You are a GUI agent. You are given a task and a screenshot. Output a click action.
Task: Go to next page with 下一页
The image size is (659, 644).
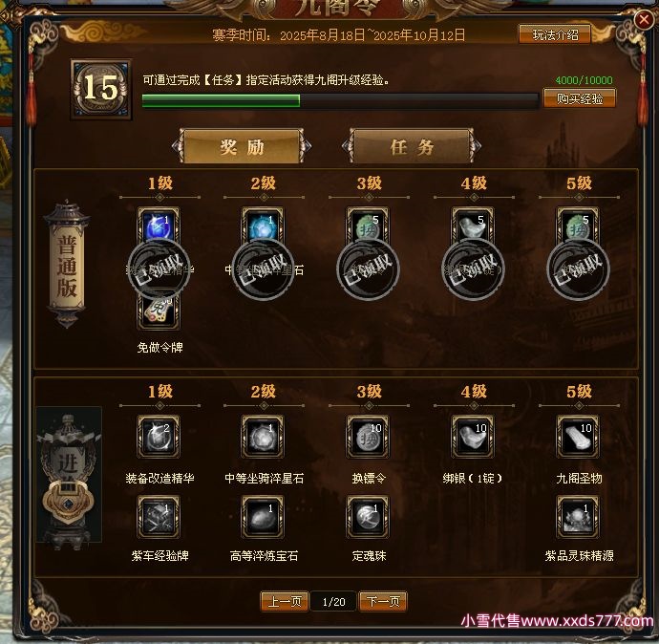383,602
